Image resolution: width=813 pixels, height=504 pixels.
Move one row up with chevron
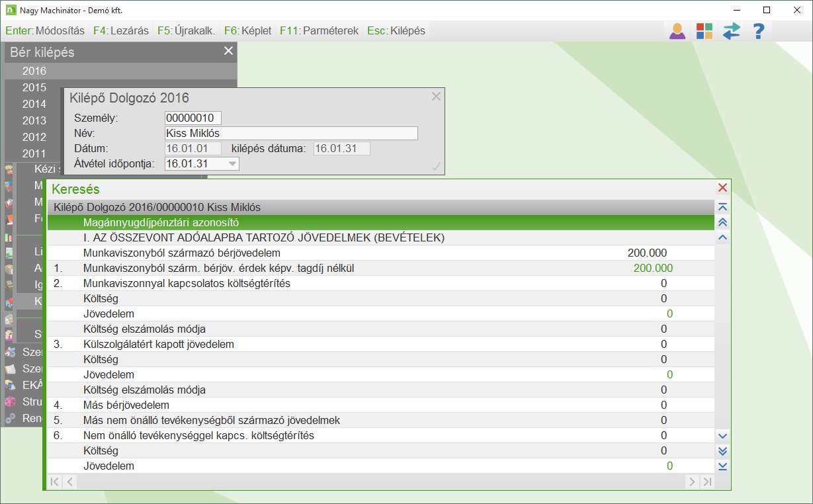(722, 237)
